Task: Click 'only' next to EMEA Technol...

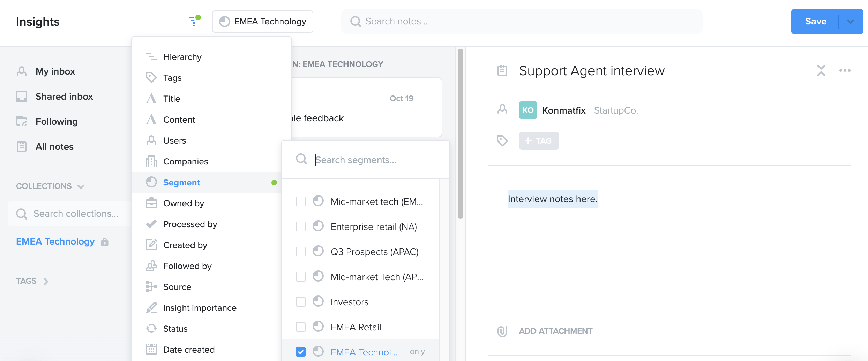Action: tap(417, 352)
